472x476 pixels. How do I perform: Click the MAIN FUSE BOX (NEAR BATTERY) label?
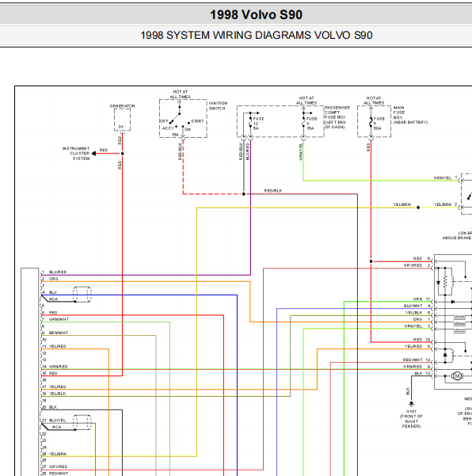tap(410, 115)
